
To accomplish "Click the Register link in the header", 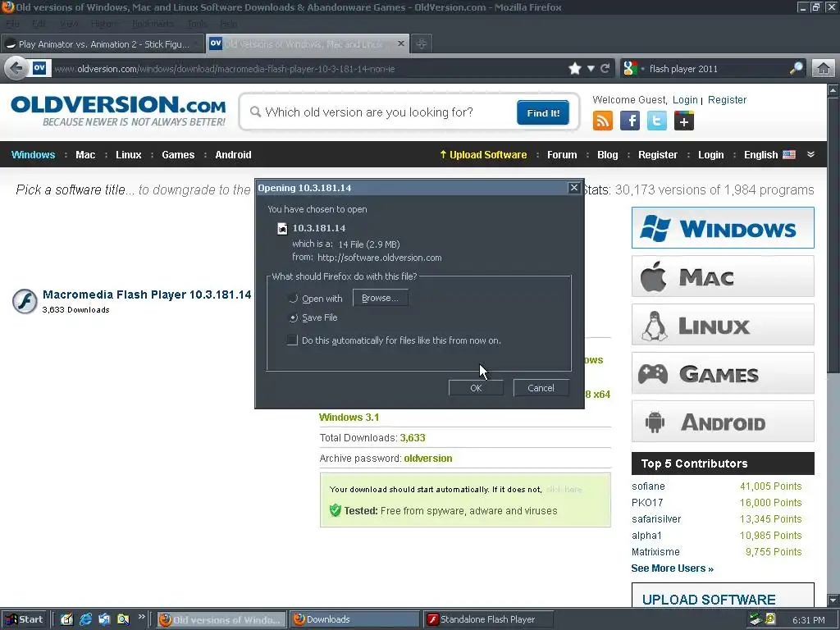I will click(727, 99).
